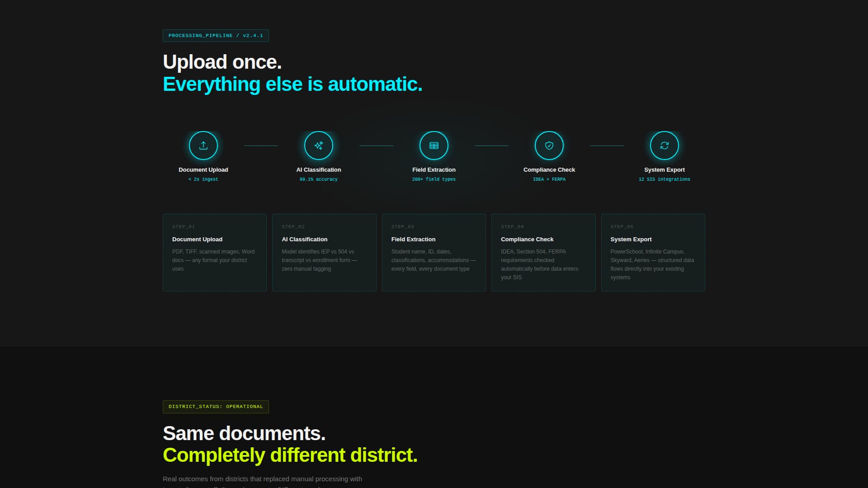Click the "Field Extraction" label under the pipeline icon
The image size is (868, 488).
(434, 170)
